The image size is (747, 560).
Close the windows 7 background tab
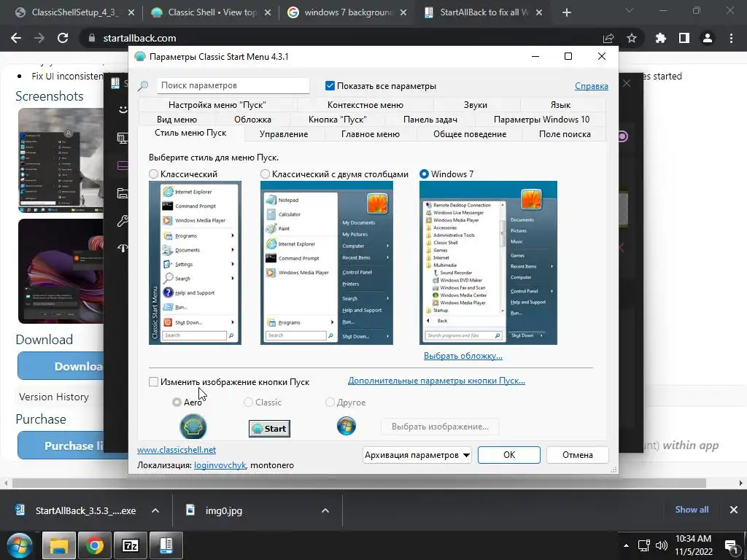(403, 13)
